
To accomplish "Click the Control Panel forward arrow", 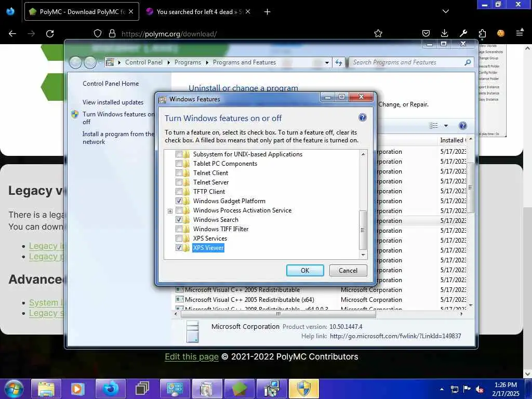I will coord(90,62).
